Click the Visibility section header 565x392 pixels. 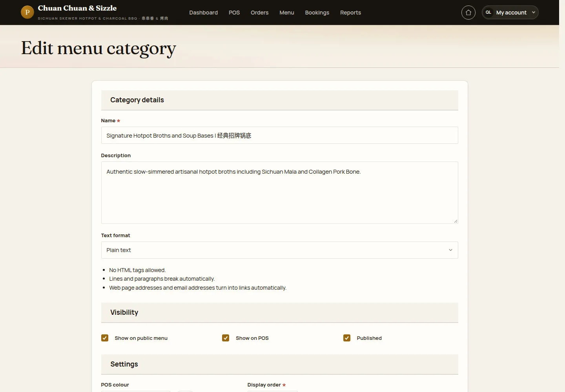click(279, 312)
